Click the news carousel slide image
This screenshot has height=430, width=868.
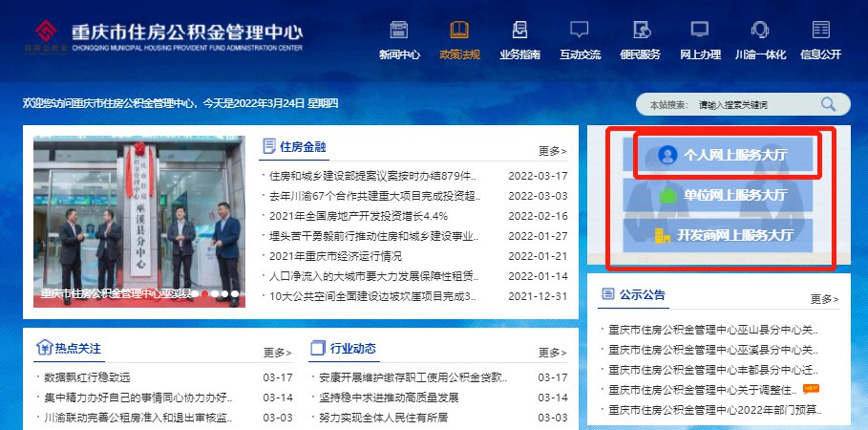click(139, 220)
